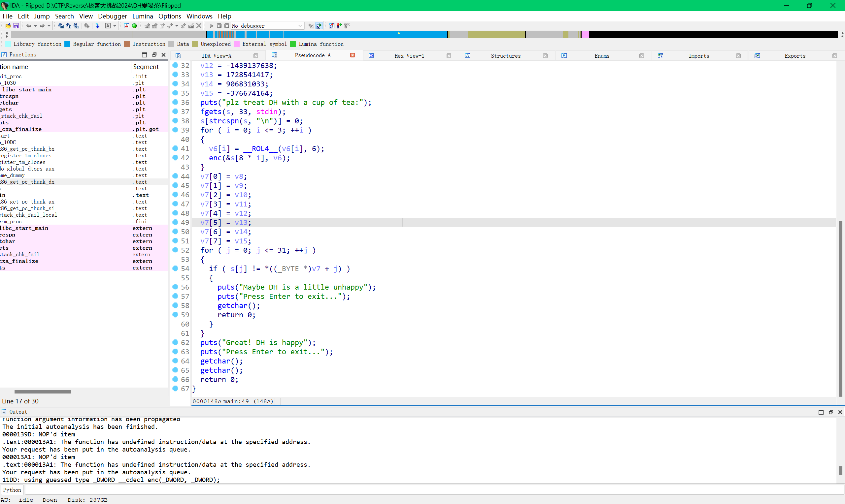Click the make string 'A' icon
Screen dimensions: 845x504
(x=162, y=26)
